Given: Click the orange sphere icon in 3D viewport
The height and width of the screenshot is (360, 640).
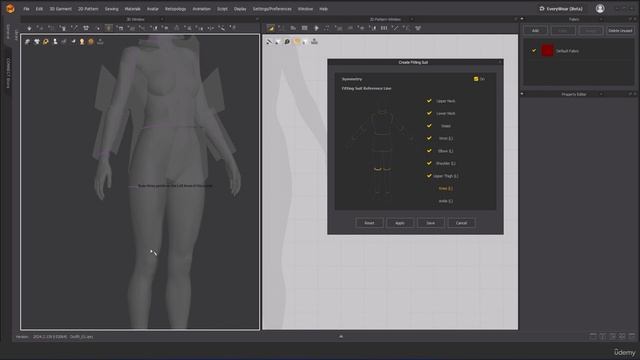Looking at the screenshot, I should pyautogui.click(x=91, y=42).
